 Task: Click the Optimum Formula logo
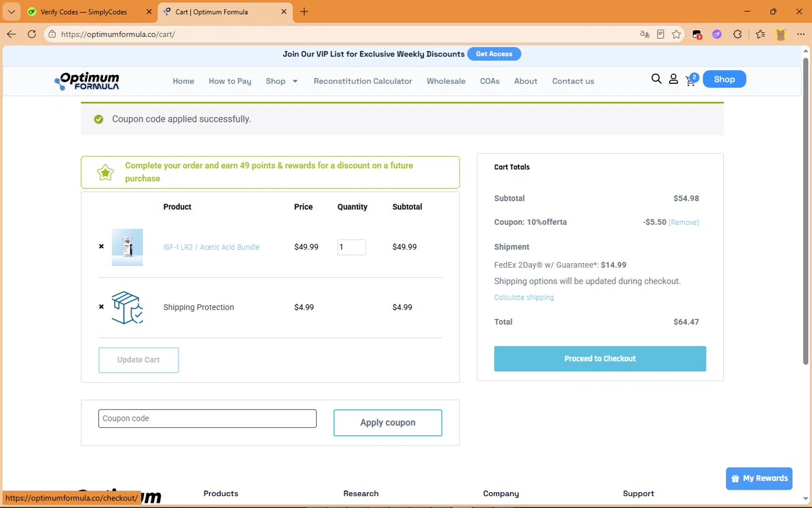87,81
